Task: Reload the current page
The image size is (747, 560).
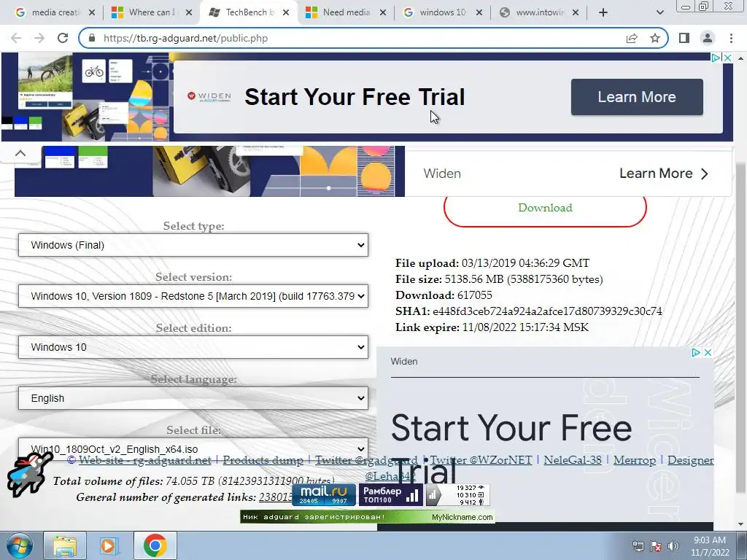Action: coord(63,38)
